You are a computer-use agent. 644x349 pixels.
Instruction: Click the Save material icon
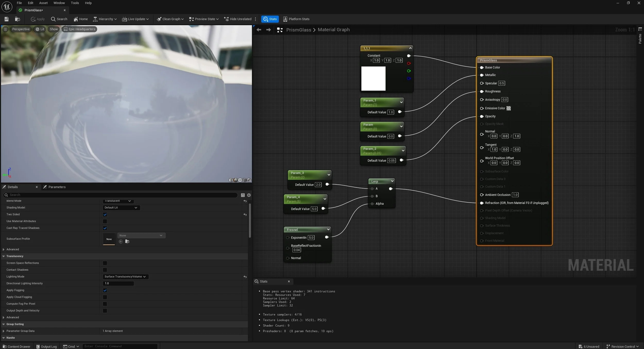[6, 19]
